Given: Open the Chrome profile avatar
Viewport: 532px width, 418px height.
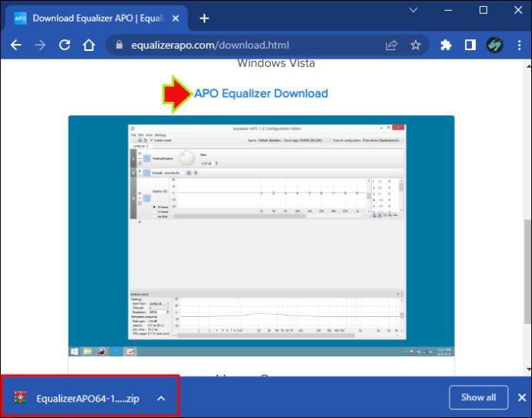Looking at the screenshot, I should point(495,45).
